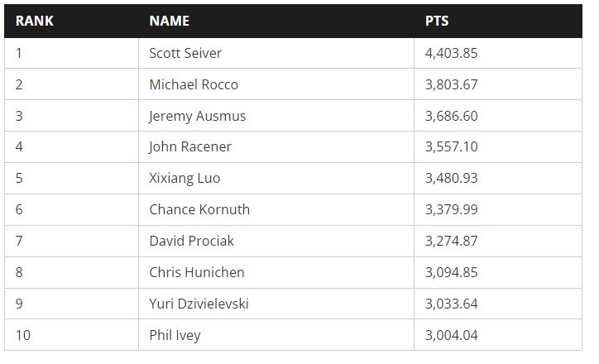
Task: Click the 3,480.93 points value
Action: coord(451,179)
